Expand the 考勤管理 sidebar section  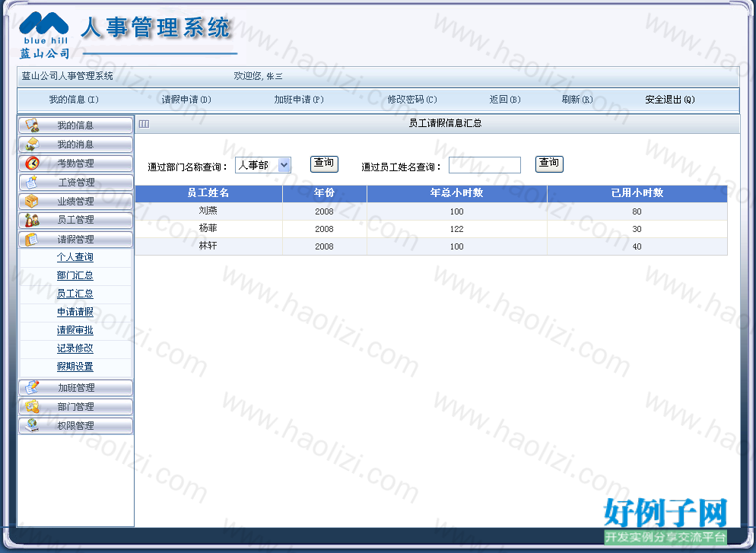tap(76, 163)
